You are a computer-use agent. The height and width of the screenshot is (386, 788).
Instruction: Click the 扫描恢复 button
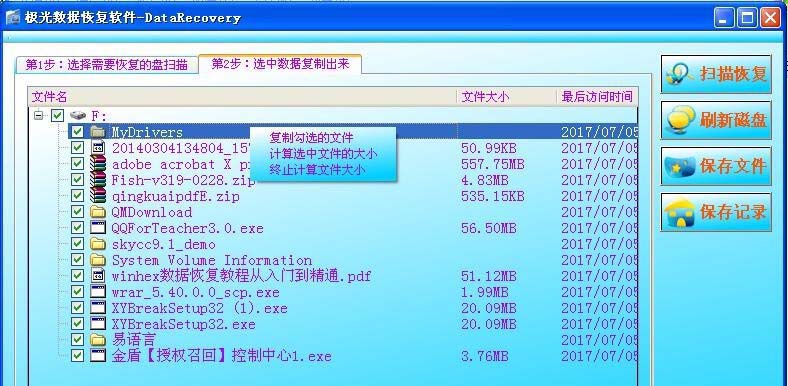(x=716, y=74)
